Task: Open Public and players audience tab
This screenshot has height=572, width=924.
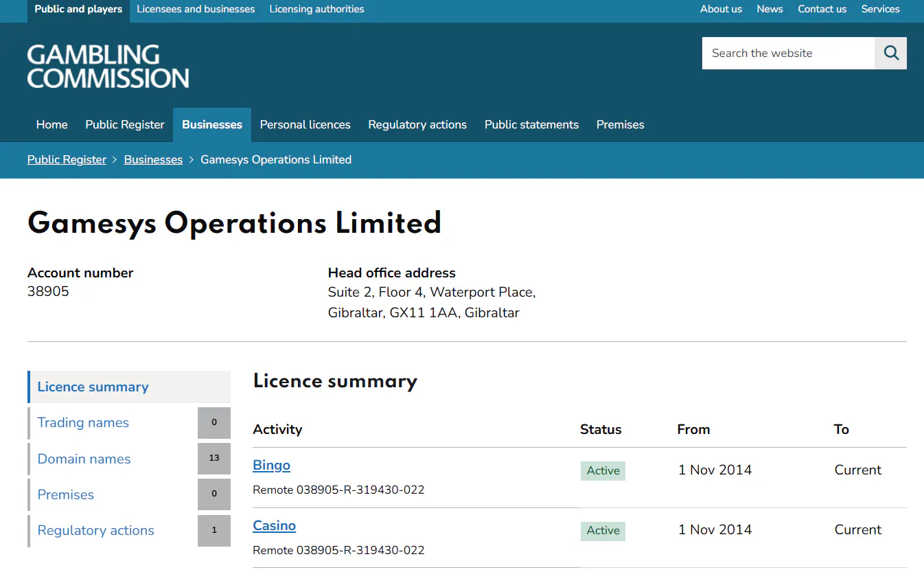Action: 78,10
